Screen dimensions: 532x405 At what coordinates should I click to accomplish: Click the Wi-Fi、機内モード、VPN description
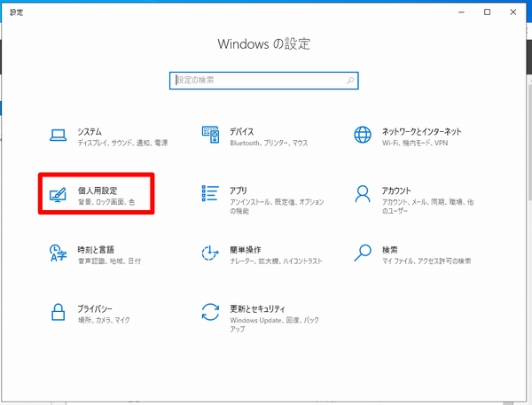(x=415, y=143)
